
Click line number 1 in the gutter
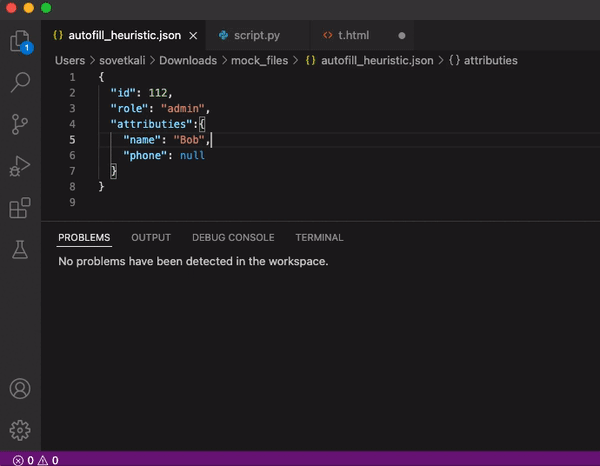pyautogui.click(x=72, y=77)
